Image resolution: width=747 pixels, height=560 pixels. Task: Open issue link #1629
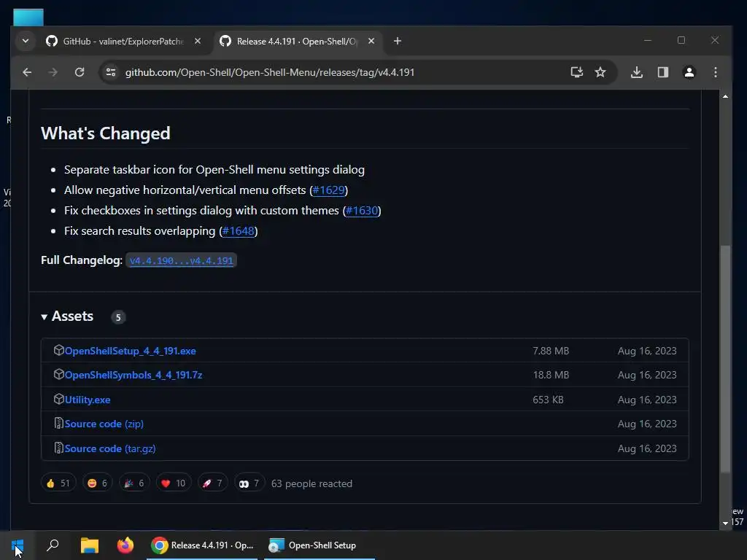pyautogui.click(x=329, y=190)
